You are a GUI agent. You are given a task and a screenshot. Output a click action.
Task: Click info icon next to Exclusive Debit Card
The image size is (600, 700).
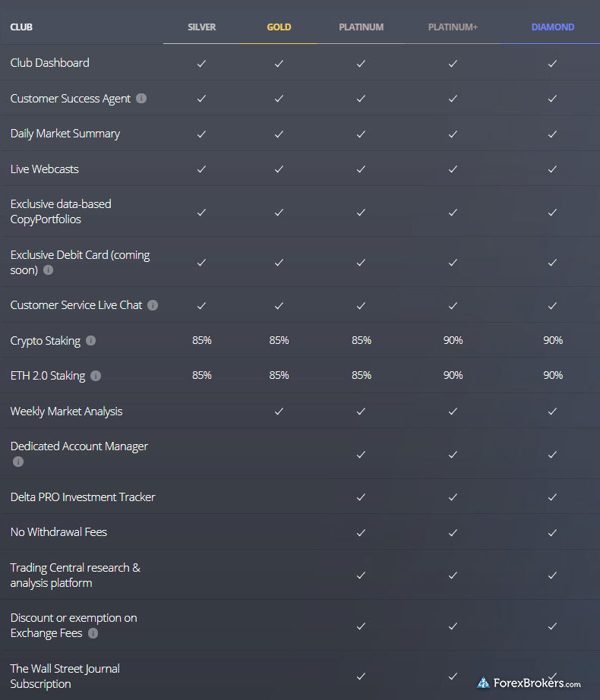click(x=48, y=270)
